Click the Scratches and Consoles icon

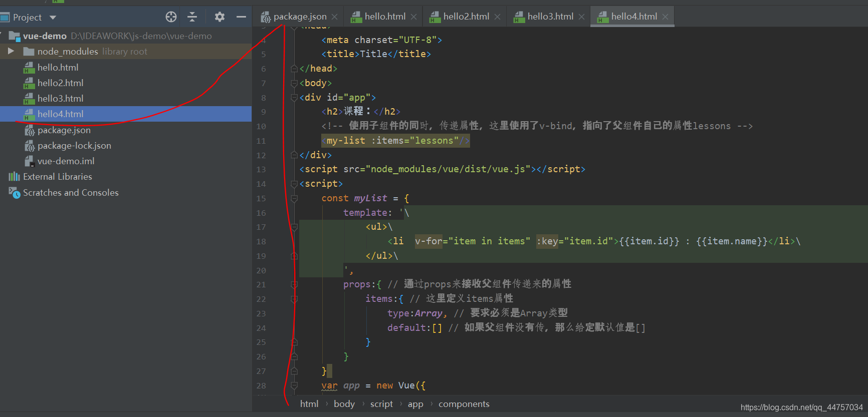tap(15, 193)
